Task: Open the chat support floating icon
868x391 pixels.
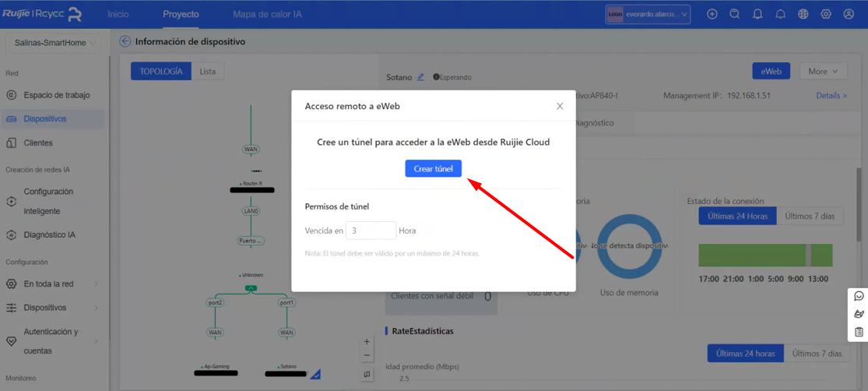Action: 859,296
